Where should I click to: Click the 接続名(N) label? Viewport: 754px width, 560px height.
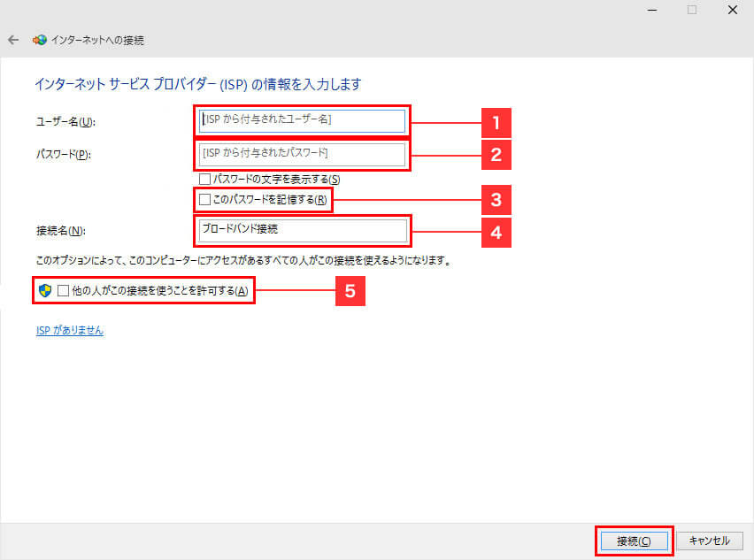(x=60, y=231)
